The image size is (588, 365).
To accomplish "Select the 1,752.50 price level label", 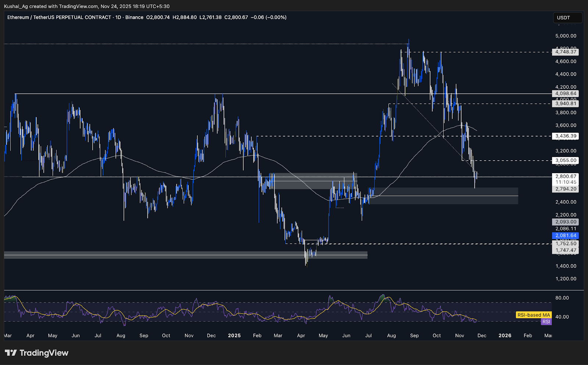I will coord(566,243).
